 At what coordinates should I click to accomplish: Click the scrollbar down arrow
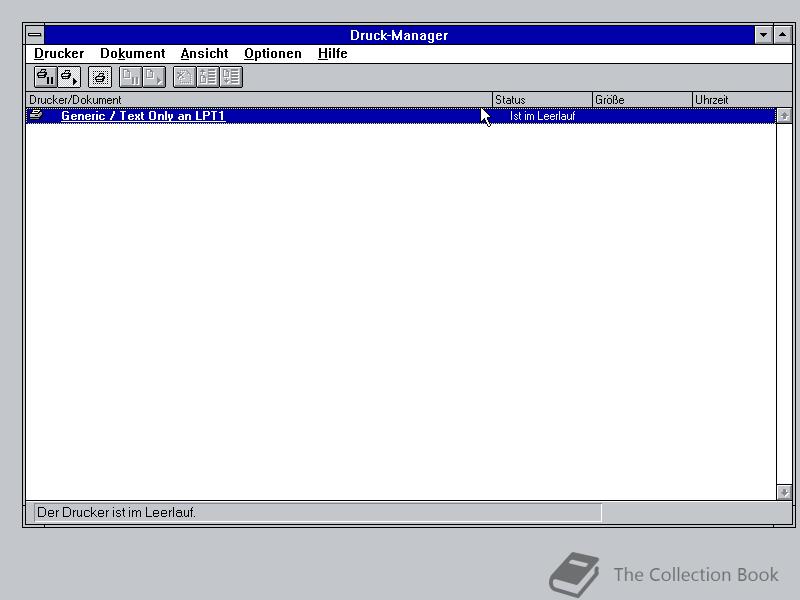tap(784, 492)
